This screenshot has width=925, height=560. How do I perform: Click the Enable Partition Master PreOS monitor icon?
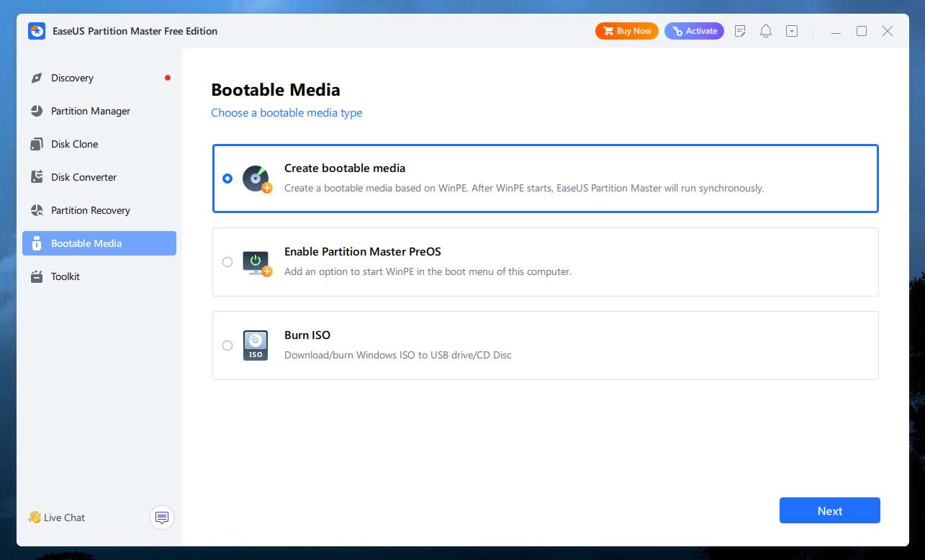click(256, 263)
